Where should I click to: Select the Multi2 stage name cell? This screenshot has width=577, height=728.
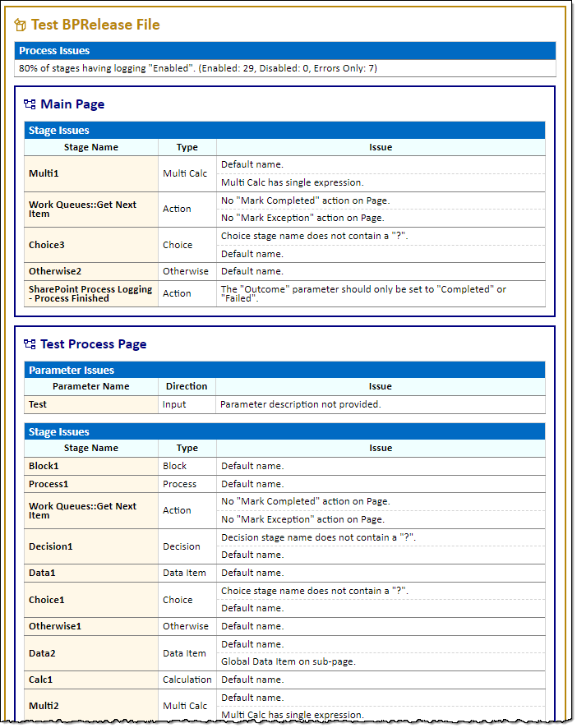[x=91, y=706]
